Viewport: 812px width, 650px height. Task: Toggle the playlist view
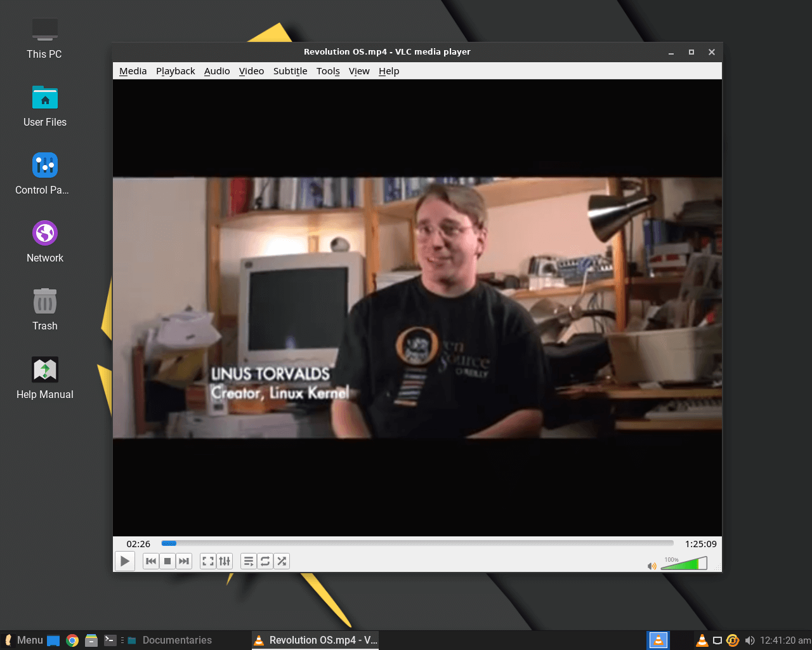249,561
